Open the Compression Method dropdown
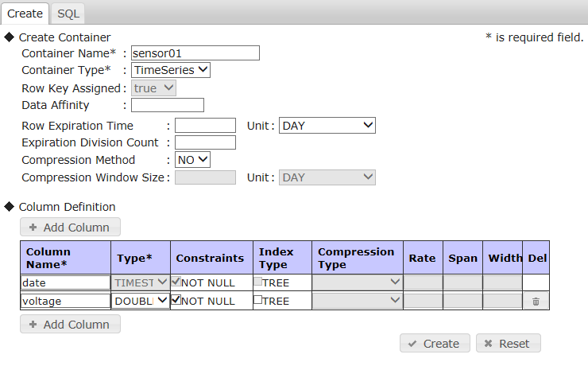The image size is (588, 366). (192, 160)
